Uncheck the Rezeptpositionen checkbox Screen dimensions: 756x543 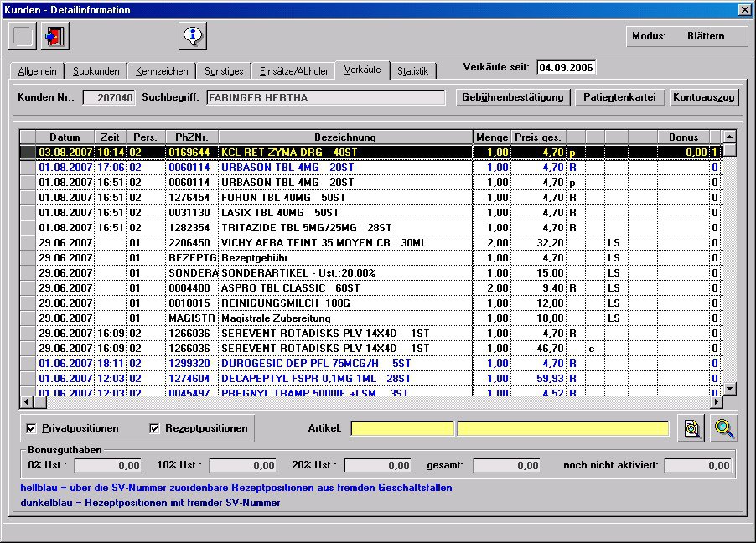click(x=154, y=428)
